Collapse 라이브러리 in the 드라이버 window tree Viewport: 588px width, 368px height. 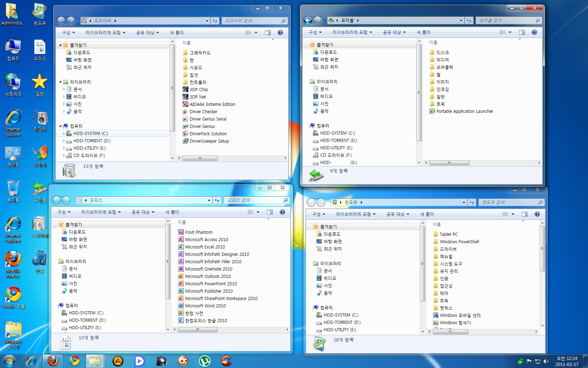click(x=60, y=82)
